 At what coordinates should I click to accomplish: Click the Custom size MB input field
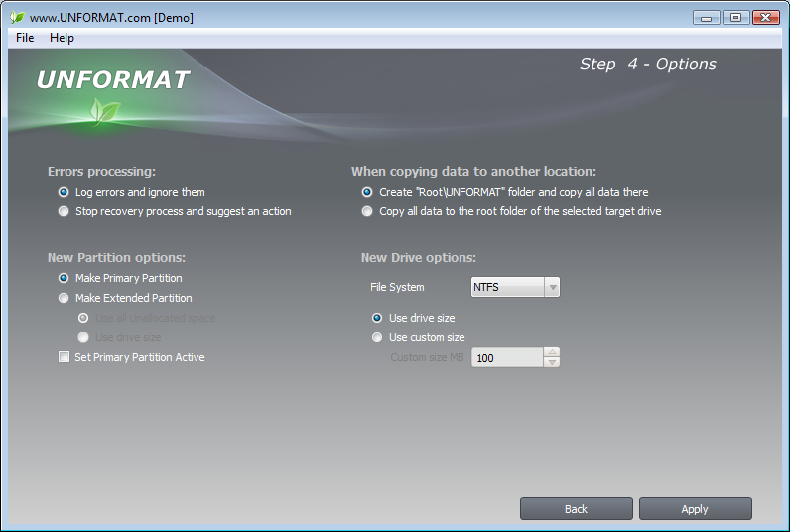(x=507, y=357)
